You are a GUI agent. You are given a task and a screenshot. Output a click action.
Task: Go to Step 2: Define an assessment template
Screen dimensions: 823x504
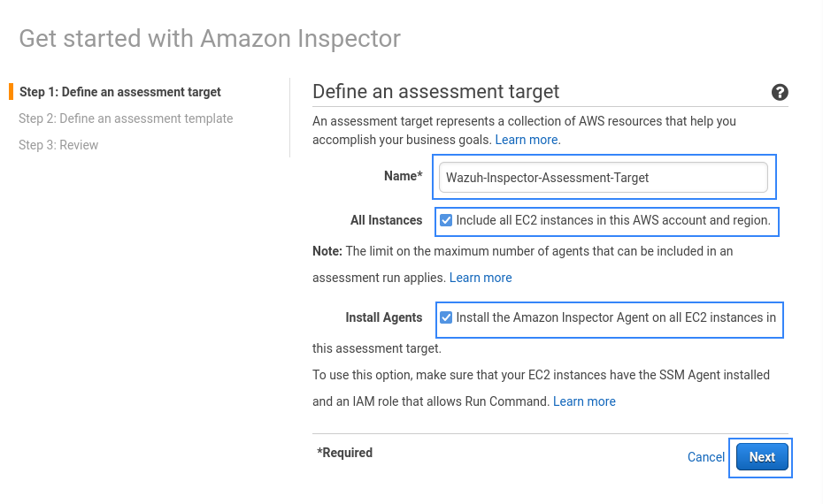click(x=126, y=118)
